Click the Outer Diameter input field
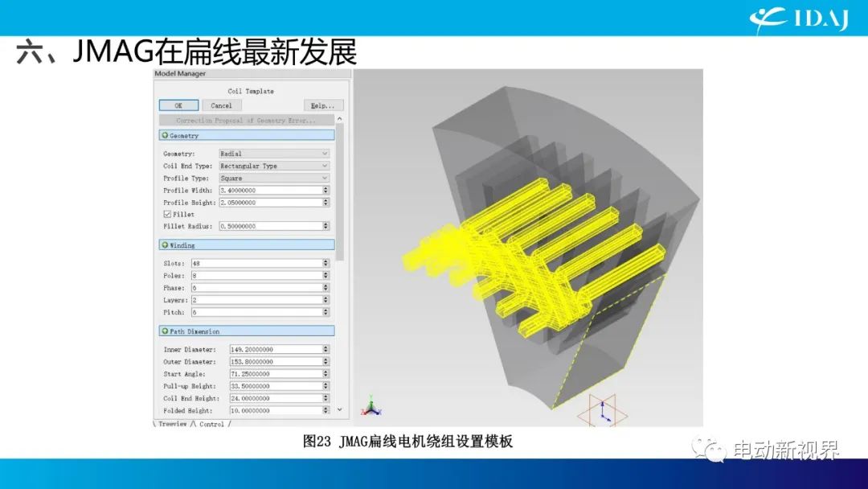 click(x=276, y=362)
